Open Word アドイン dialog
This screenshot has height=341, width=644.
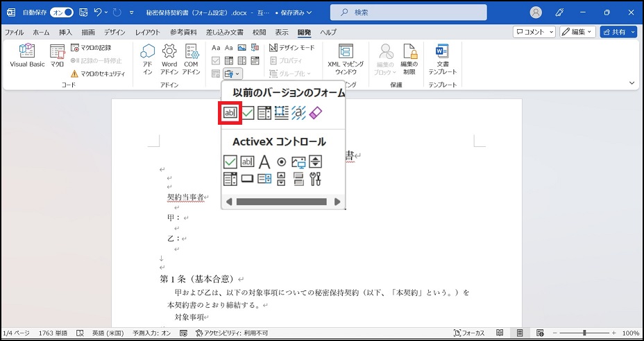169,60
